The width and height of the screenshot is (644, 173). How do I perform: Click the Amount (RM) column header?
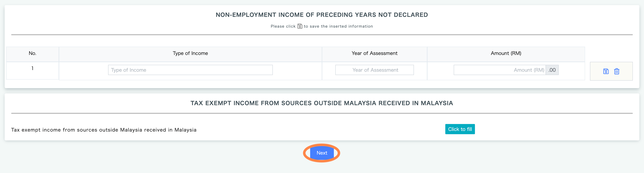(x=506, y=53)
